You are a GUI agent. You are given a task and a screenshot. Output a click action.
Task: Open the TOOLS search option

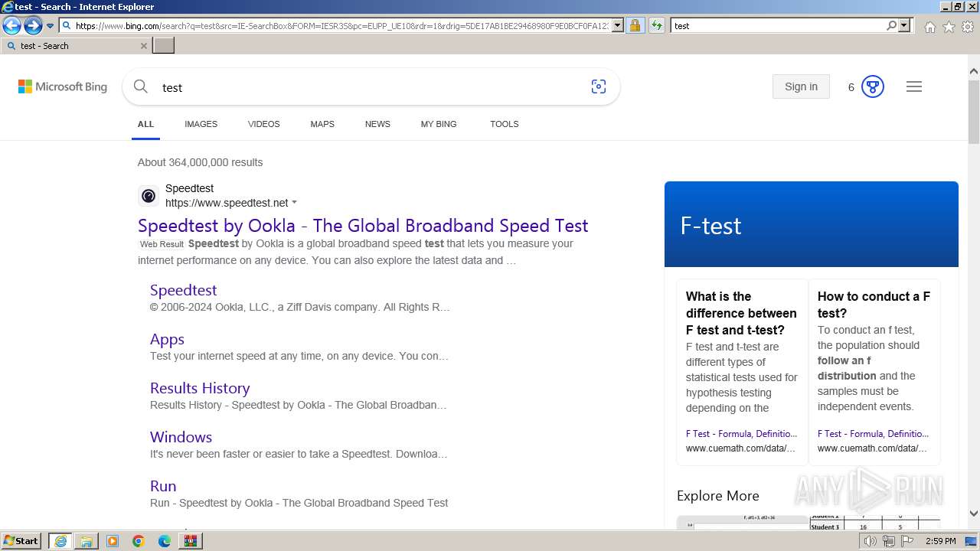505,124
